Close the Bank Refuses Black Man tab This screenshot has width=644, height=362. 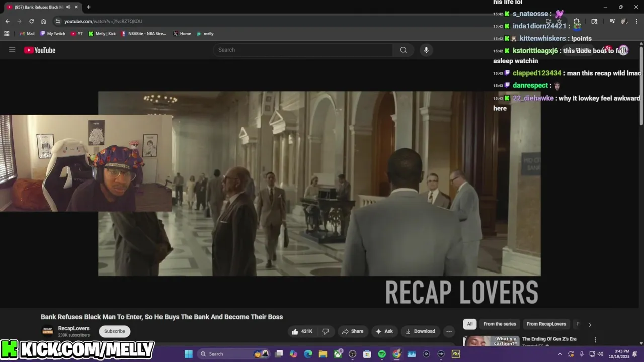(x=76, y=7)
